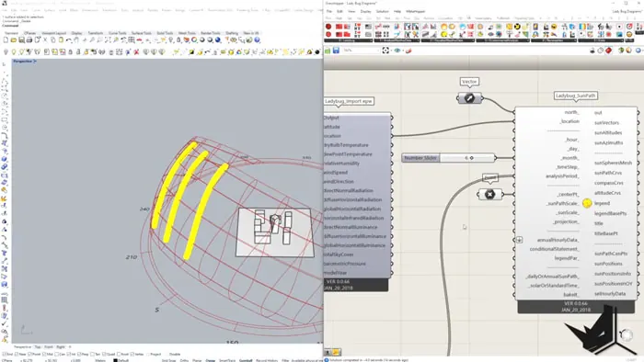Click the Ortho status bar pane
Screen dimensions: 644x362
click(x=184, y=360)
